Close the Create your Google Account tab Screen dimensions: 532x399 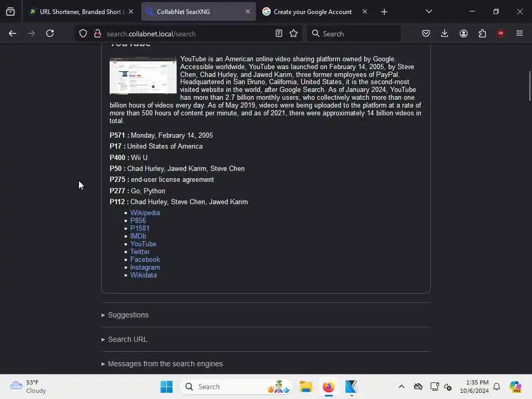coord(365,11)
